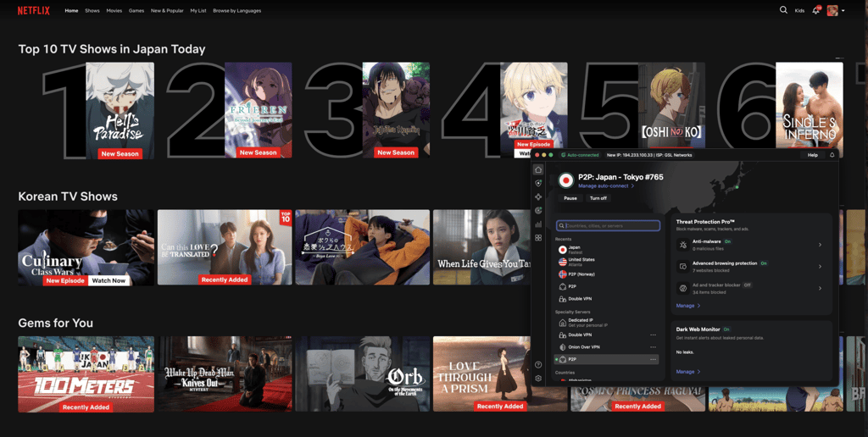This screenshot has height=437, width=868.
Task: Select Dedicated IP specialty server
Action: [607, 323]
